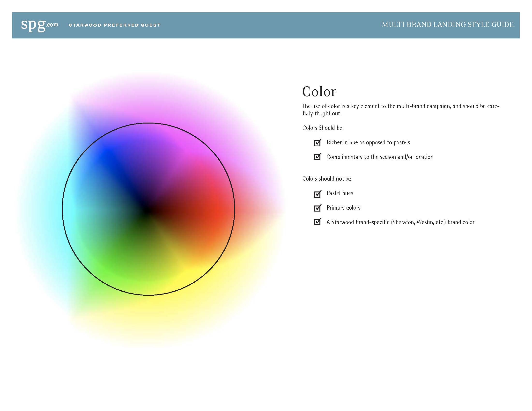Click the Color heading
This screenshot has height=411, width=532.
point(319,92)
